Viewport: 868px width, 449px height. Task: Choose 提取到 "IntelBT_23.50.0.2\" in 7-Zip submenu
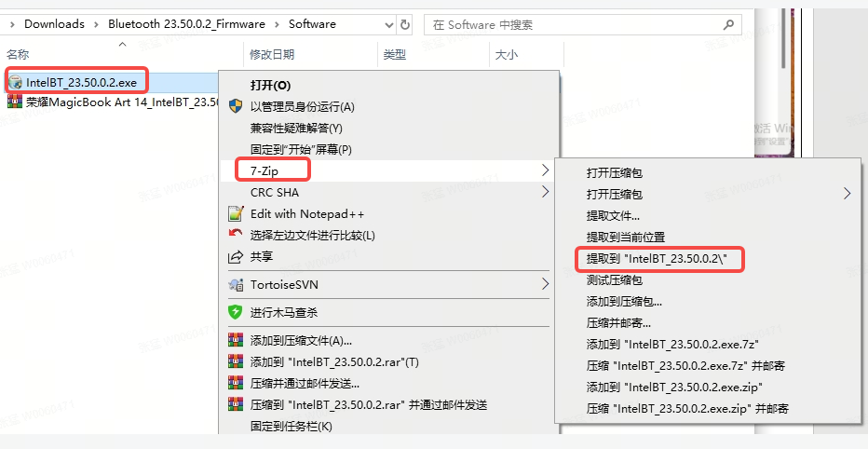click(658, 258)
